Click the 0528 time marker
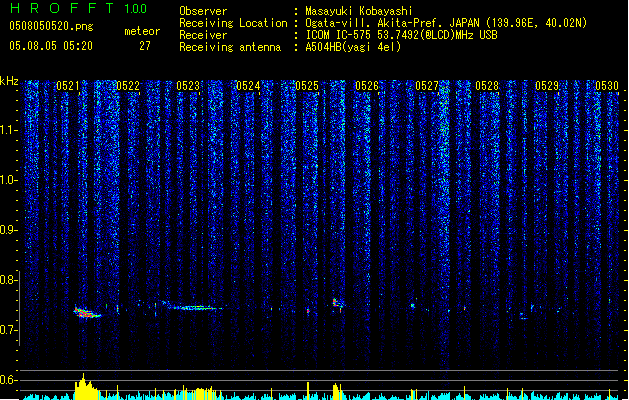 point(487,86)
